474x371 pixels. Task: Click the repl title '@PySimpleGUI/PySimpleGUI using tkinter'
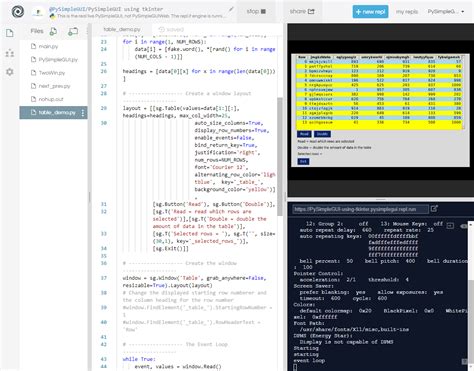click(106, 9)
